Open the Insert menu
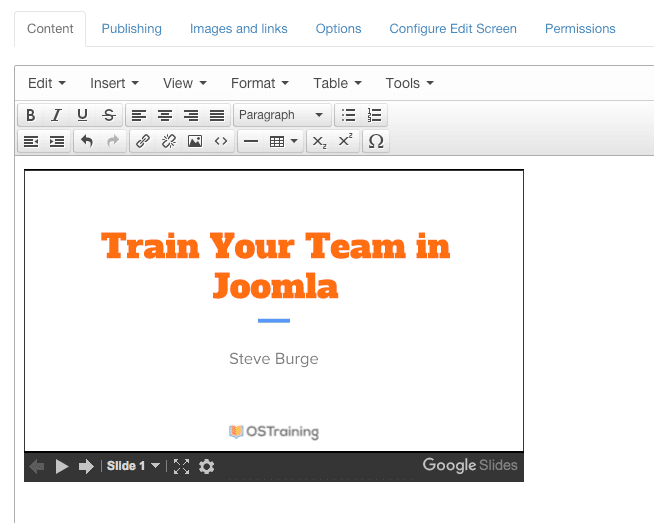 point(114,83)
